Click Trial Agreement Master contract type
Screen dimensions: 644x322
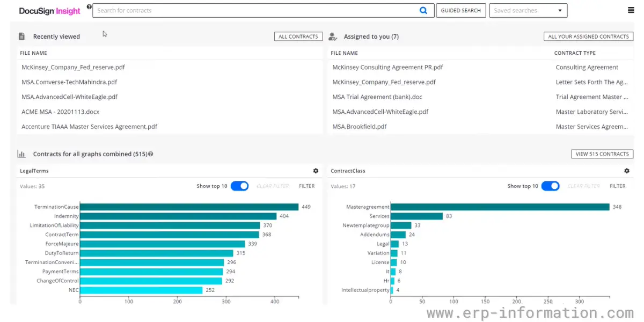point(591,97)
